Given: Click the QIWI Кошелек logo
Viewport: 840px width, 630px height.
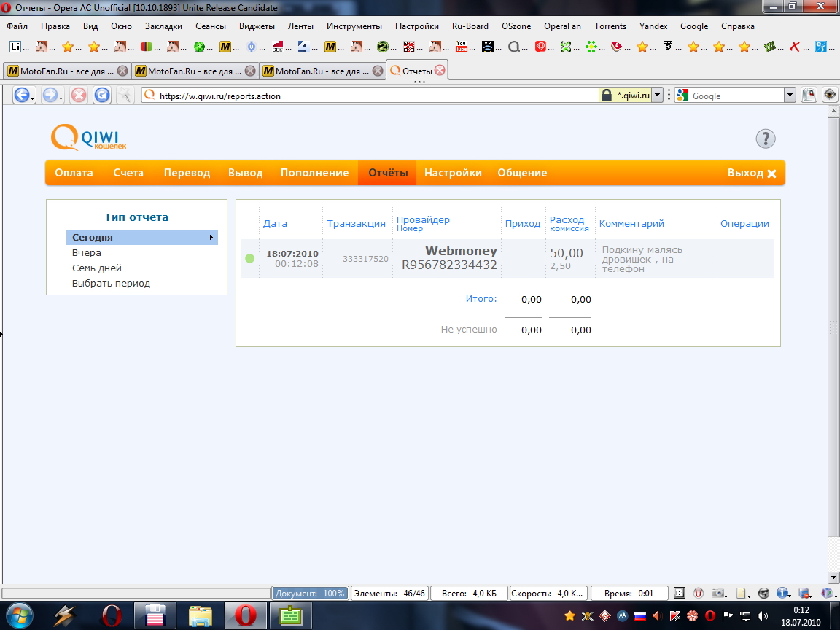Looking at the screenshot, I should coord(88,138).
